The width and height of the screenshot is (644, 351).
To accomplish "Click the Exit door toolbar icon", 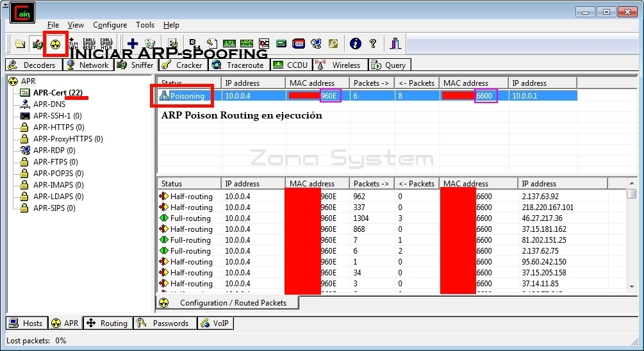I will click(395, 43).
